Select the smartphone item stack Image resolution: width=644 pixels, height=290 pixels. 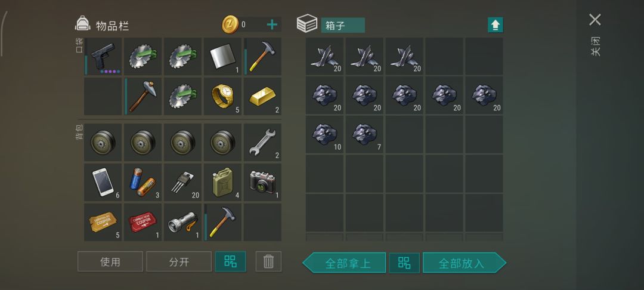[103, 182]
